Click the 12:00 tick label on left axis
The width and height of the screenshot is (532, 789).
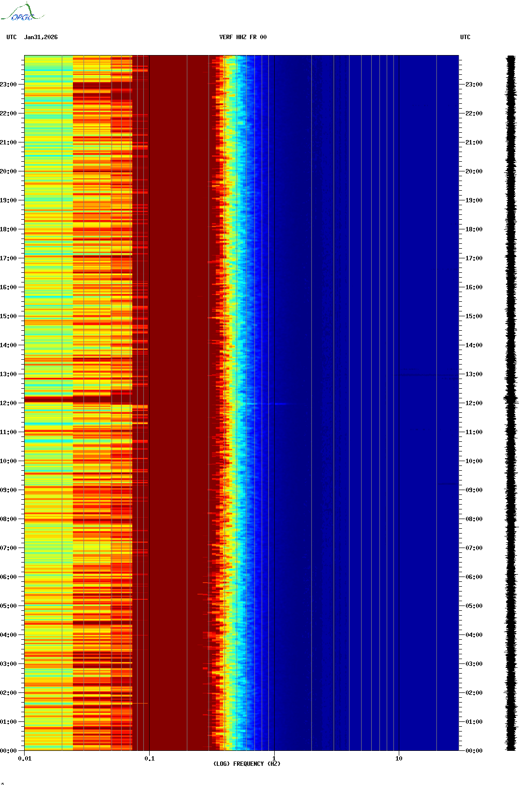[x=8, y=403]
